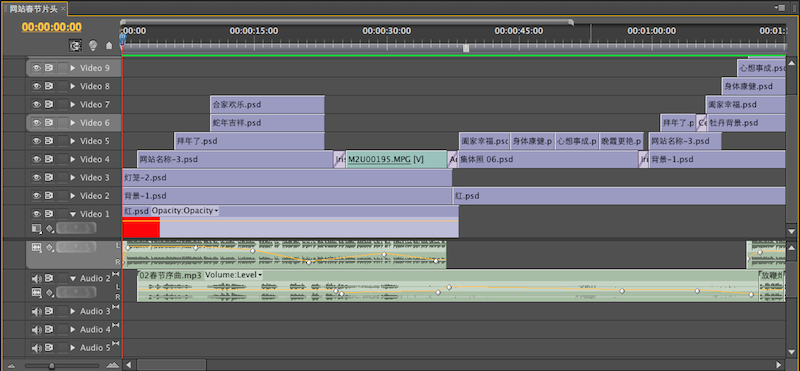Click the Encore chapter marker lightbulb icon
This screenshot has height=371, width=800.
93,45
